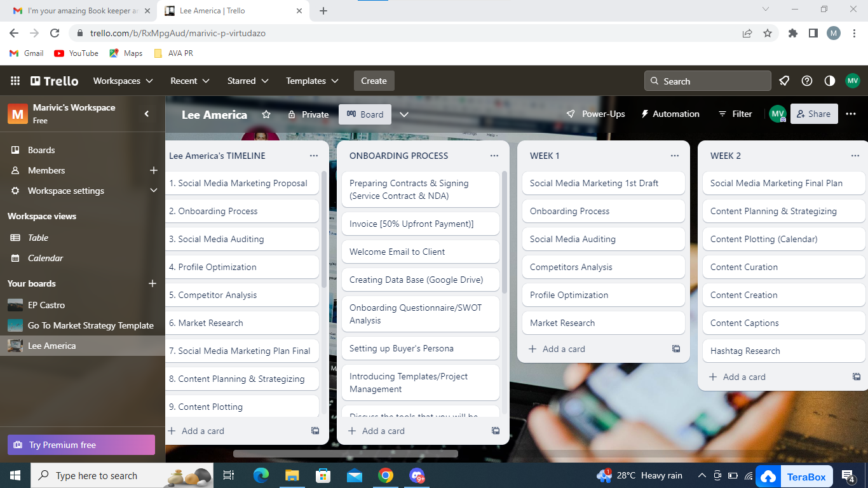Click the ONBOARDING PROCESS list scrollbar
The image size is (868, 488).
pyautogui.click(x=505, y=233)
